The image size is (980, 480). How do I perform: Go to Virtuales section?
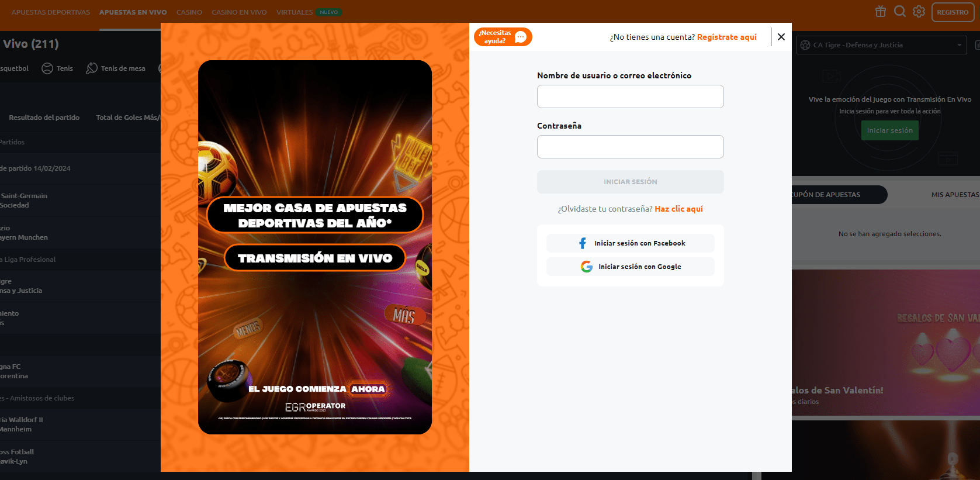[x=295, y=12]
